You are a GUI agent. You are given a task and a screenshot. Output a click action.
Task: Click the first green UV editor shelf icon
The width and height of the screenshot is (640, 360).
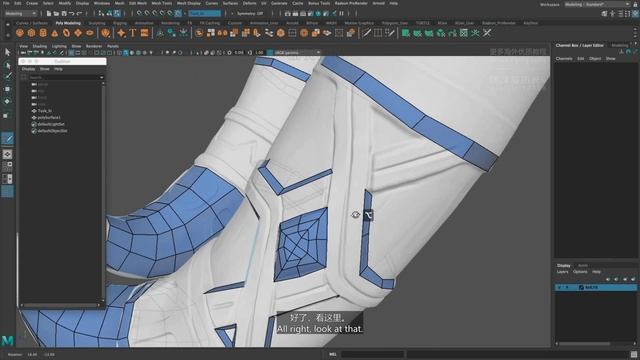point(405,33)
